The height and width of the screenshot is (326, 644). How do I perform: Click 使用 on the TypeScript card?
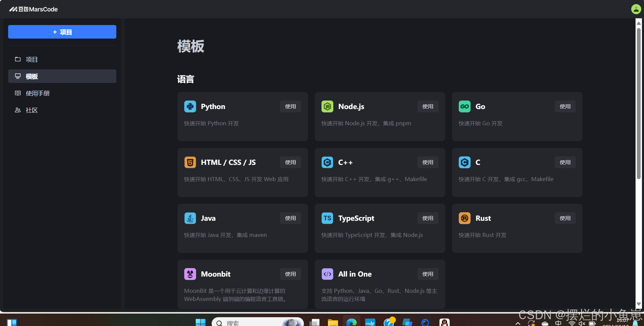[x=428, y=218]
